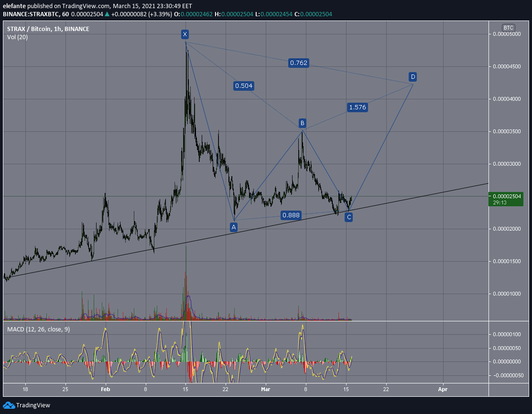Select the C point marker
Viewport: 532px width, 414px height.
pos(349,217)
